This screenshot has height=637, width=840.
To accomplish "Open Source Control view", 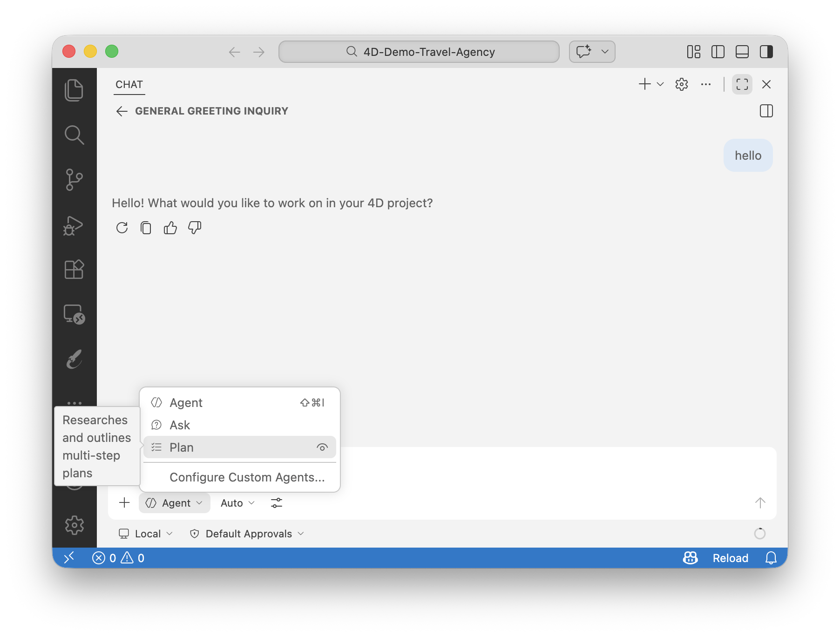I will (74, 180).
